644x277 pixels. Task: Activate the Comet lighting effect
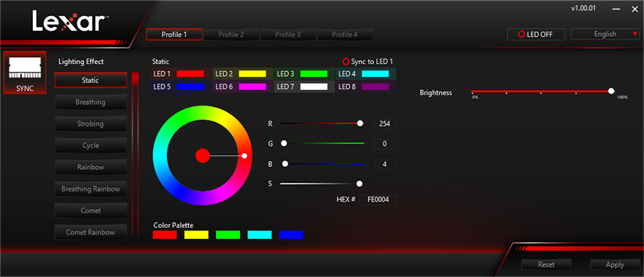(90, 210)
